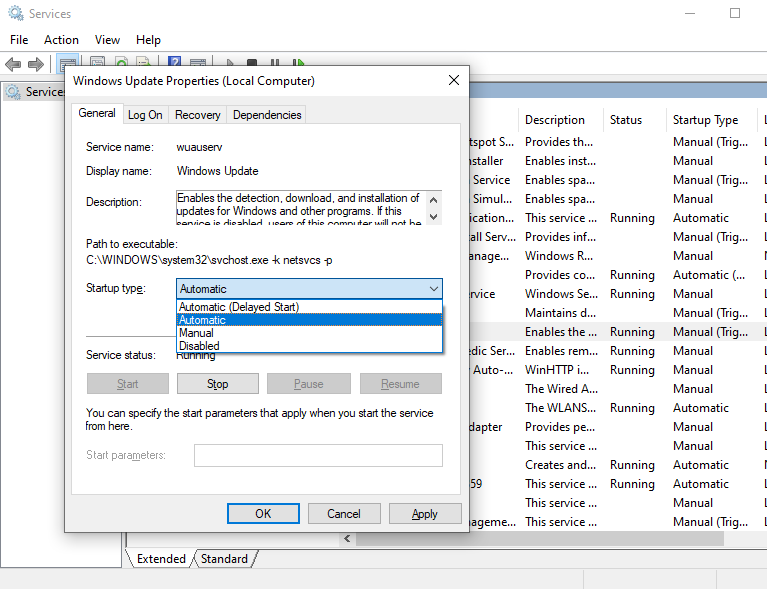Switch to the Recovery tab
This screenshot has height=589, width=767.
coord(198,115)
